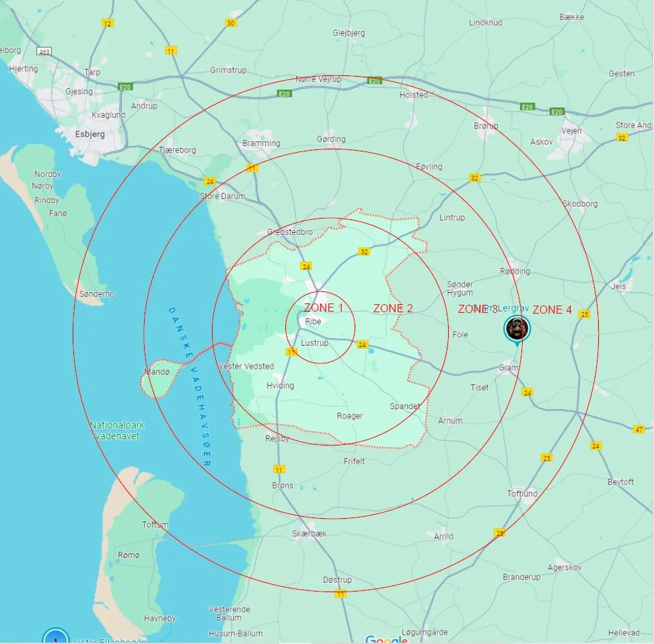Open the Google logo link
Viewport: 654px width, 644px height.
click(386, 639)
